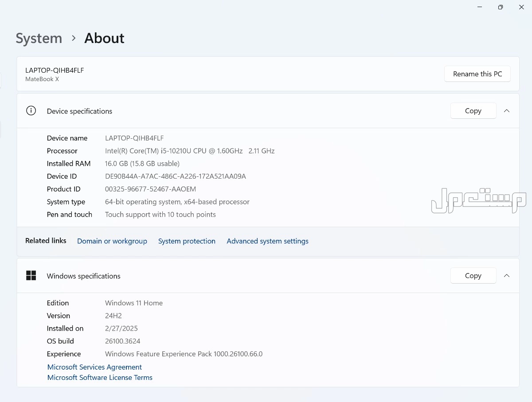This screenshot has height=402, width=532.
Task: Click the Installed on date 2/27/2025
Action: 121,328
